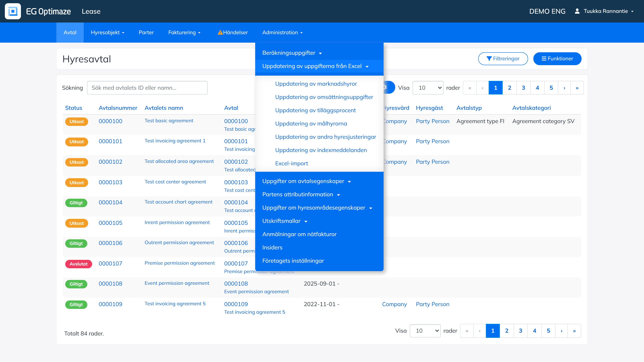Expand the Hyresobjekt menu

(107, 32)
